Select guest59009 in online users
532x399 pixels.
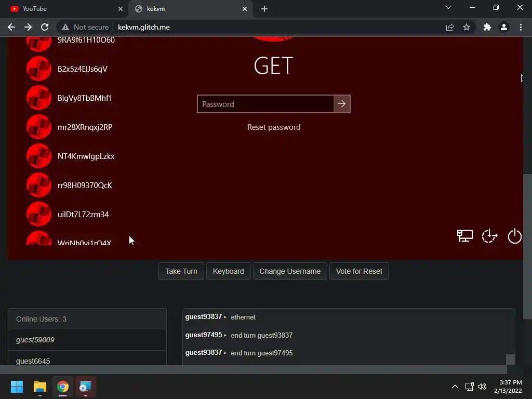click(87, 340)
